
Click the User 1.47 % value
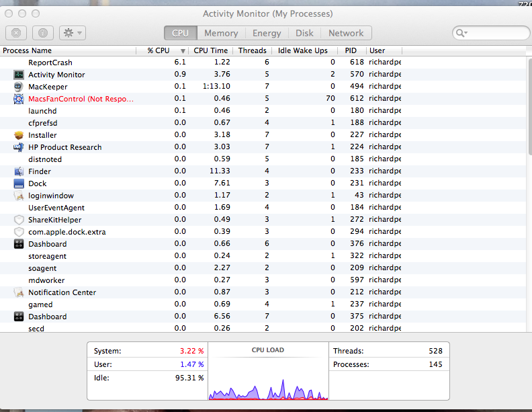tap(191, 364)
